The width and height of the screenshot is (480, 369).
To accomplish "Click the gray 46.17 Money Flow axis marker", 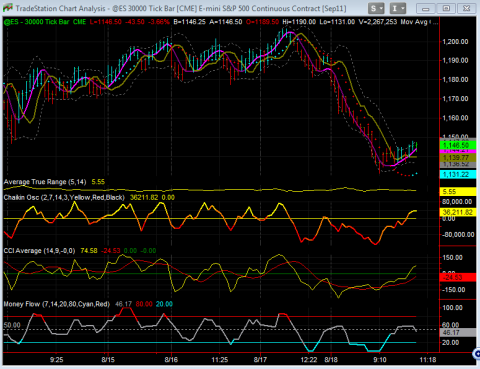I will click(x=458, y=332).
